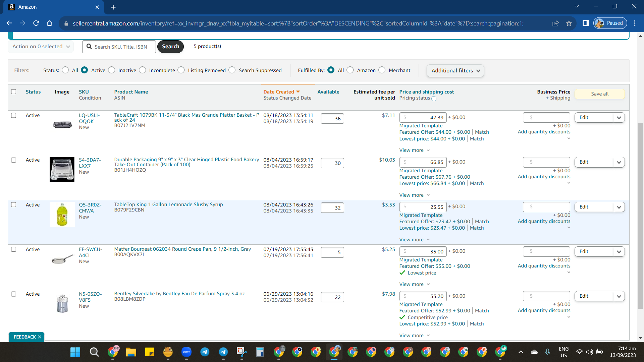Open the Calculator from the taskbar
Screen dimensions: 644x362
[260, 352]
